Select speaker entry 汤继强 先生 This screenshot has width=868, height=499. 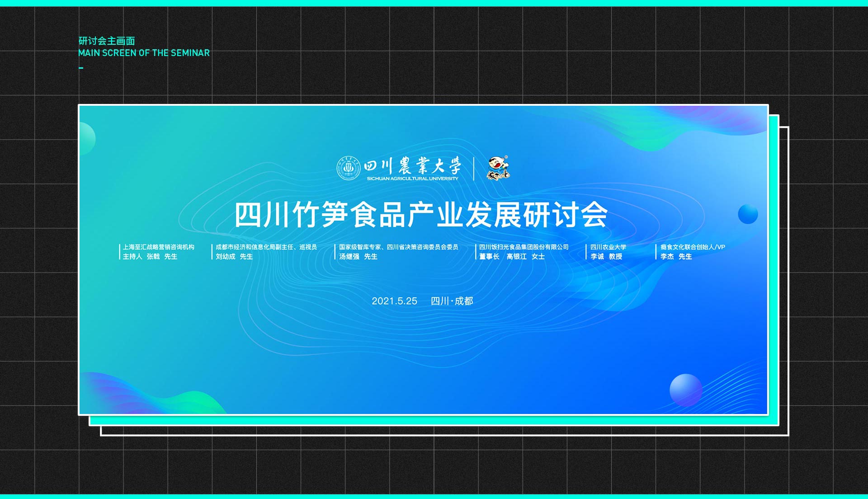click(358, 256)
